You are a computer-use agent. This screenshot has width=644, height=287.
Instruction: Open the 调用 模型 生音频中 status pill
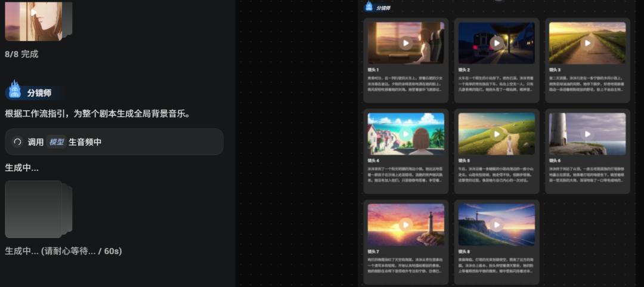114,142
